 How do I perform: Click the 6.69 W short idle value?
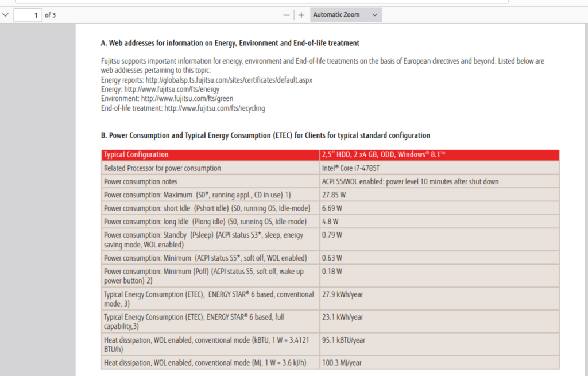coord(332,208)
